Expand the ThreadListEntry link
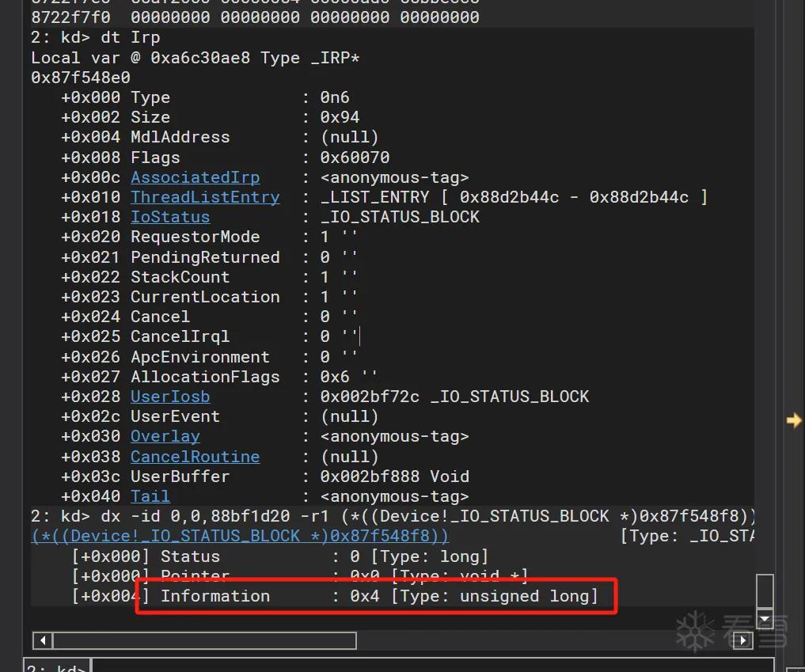This screenshot has width=805, height=672. 205,197
